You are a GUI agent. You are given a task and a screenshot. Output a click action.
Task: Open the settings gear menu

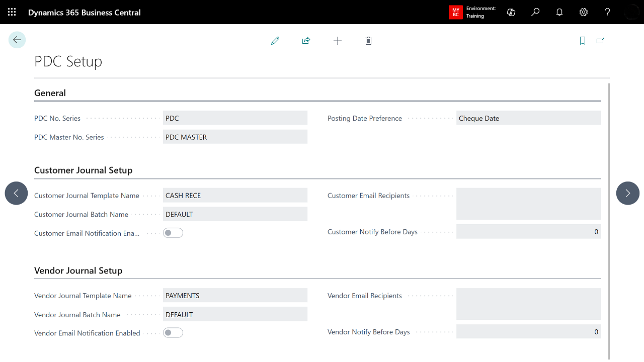click(584, 12)
